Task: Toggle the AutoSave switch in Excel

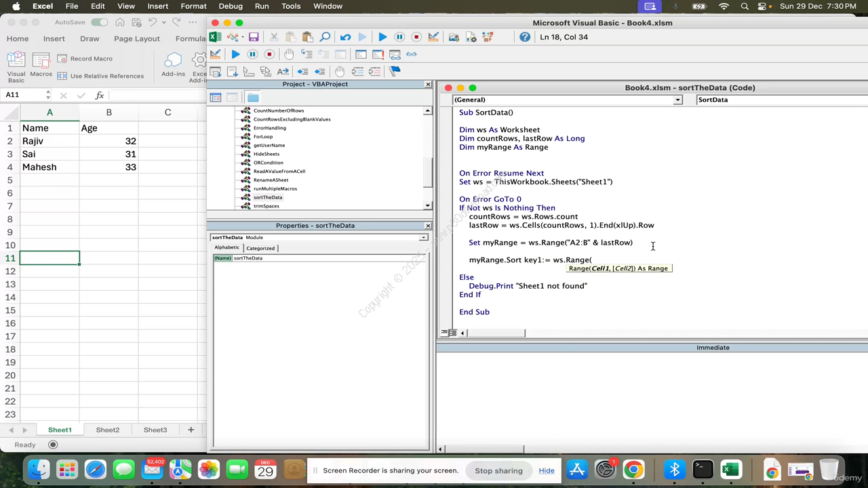Action: point(99,22)
